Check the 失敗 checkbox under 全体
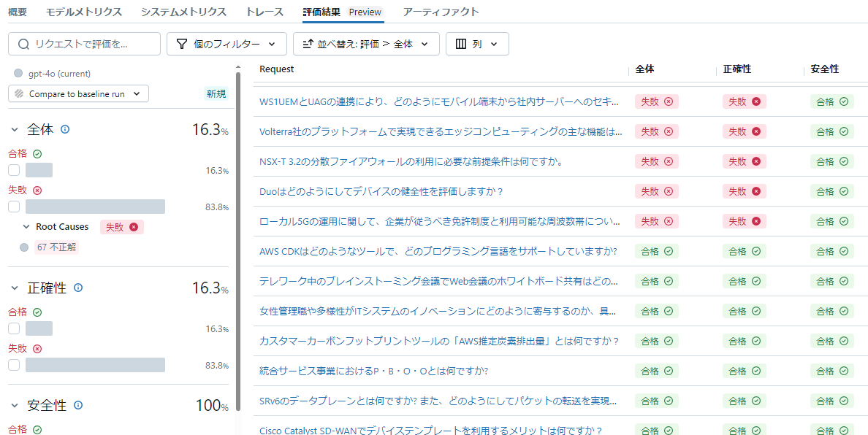Image resolution: width=868 pixels, height=435 pixels. 14,207
